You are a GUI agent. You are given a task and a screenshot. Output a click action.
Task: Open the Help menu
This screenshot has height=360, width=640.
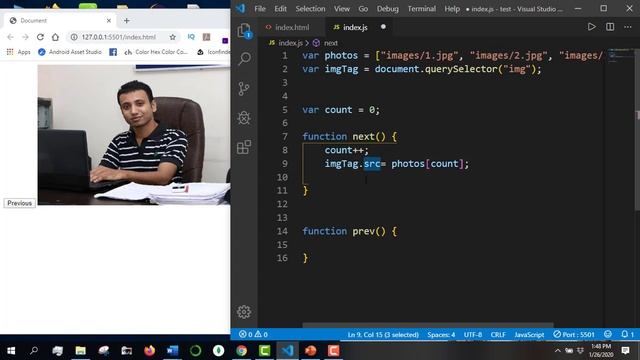tap(452, 9)
